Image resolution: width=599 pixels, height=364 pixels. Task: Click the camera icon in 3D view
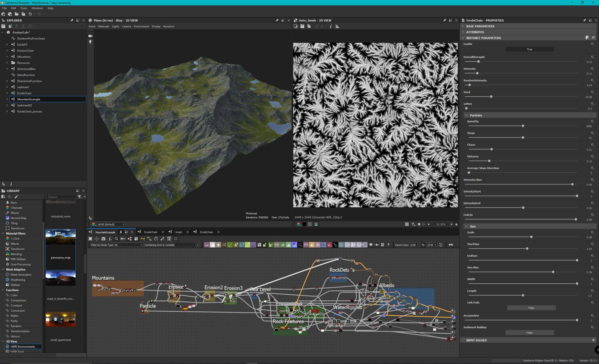pos(90,36)
